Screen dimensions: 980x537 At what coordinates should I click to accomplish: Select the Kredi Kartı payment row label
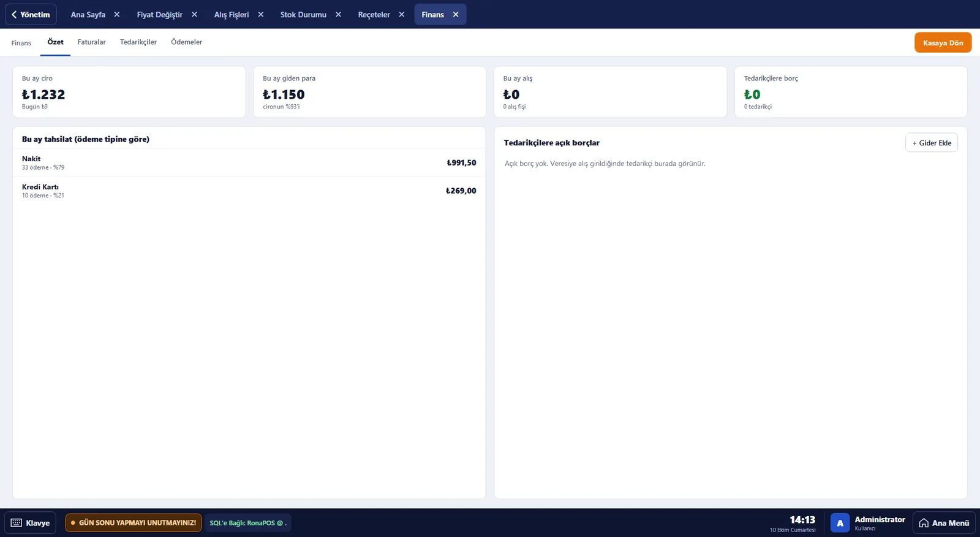(40, 187)
